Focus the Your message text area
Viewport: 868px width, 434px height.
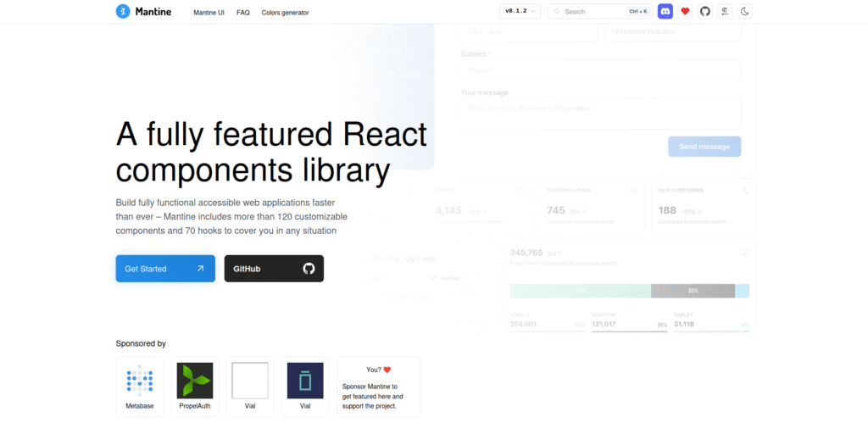click(601, 114)
